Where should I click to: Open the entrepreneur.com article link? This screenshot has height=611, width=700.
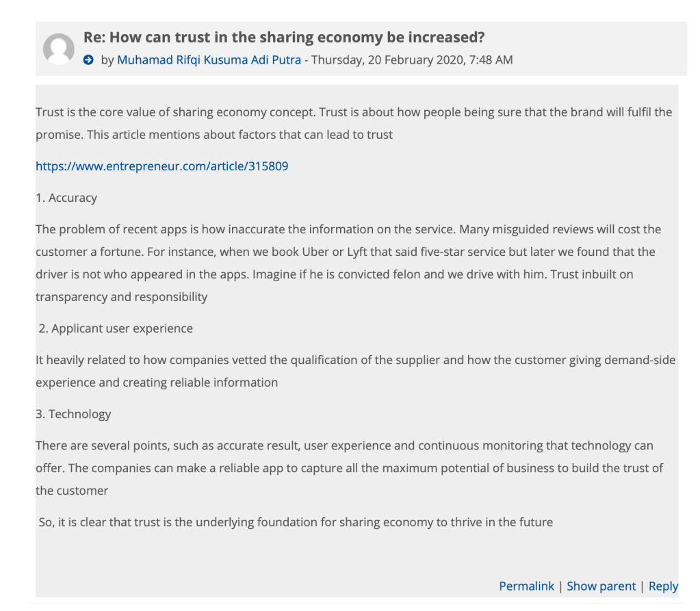pyautogui.click(x=161, y=166)
